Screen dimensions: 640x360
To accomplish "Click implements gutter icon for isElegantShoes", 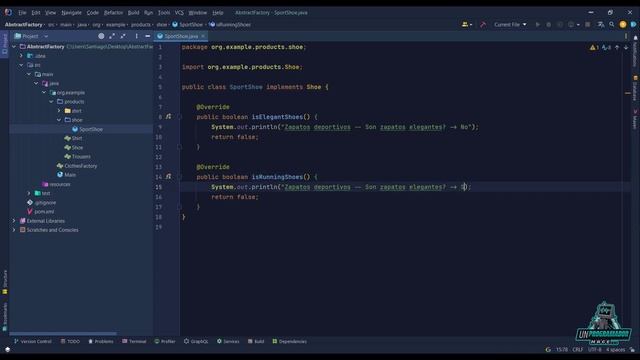I will (x=169, y=117).
